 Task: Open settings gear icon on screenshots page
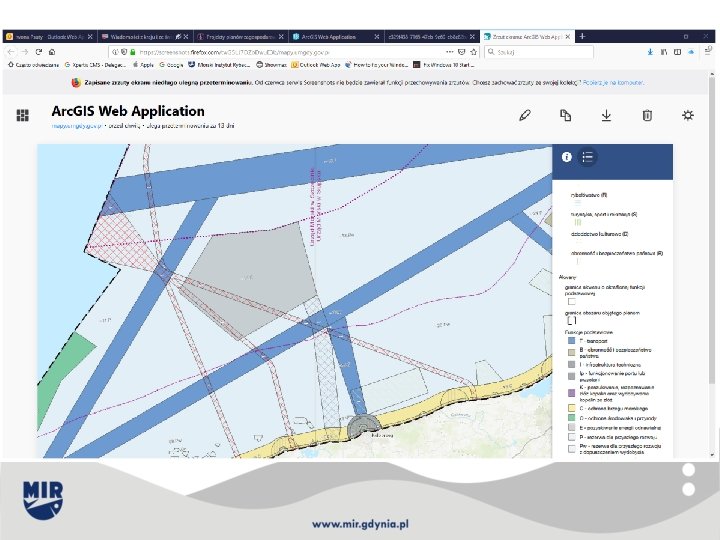click(x=688, y=115)
